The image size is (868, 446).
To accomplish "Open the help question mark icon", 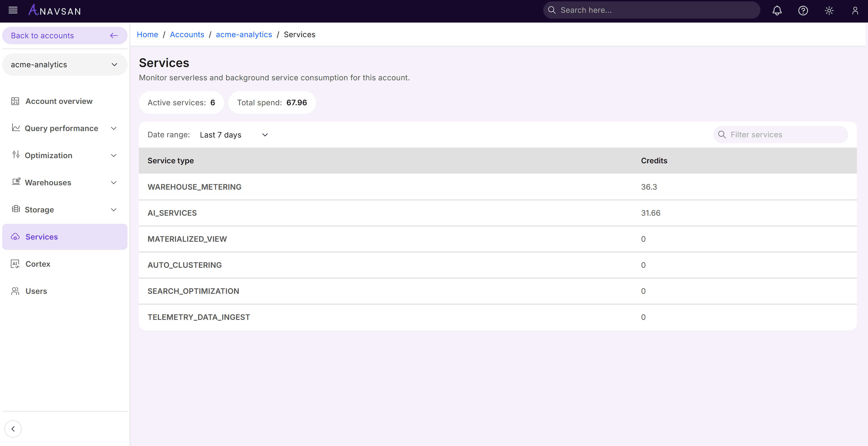I will click(803, 11).
